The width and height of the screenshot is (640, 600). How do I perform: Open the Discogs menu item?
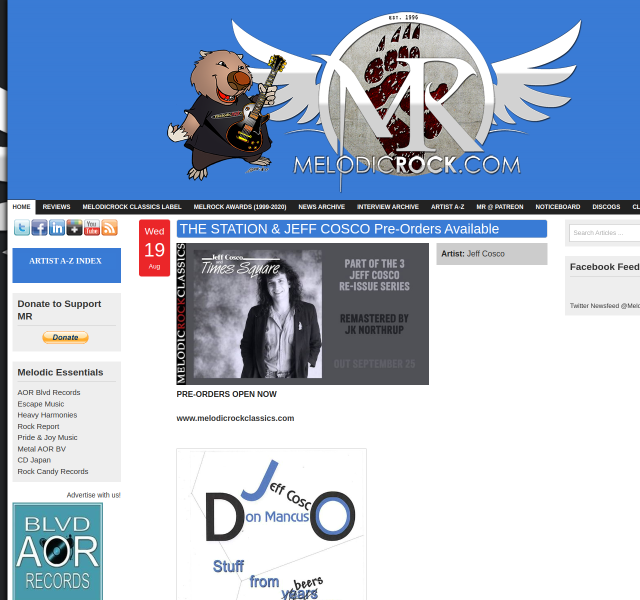[607, 207]
